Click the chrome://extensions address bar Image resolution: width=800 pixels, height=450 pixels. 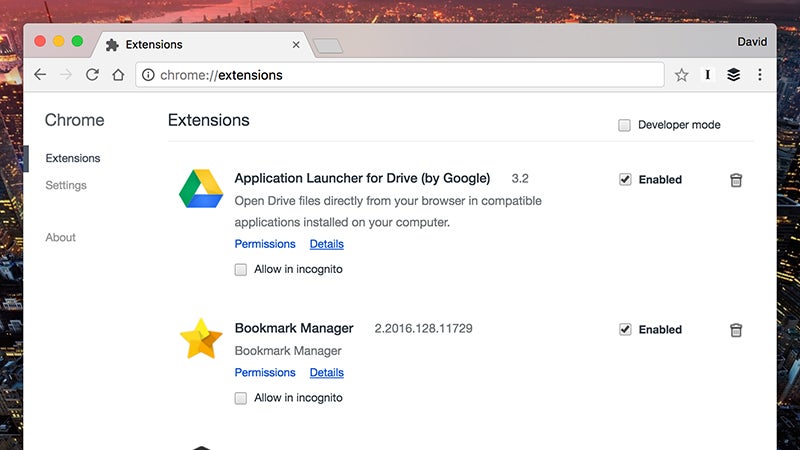point(400,75)
